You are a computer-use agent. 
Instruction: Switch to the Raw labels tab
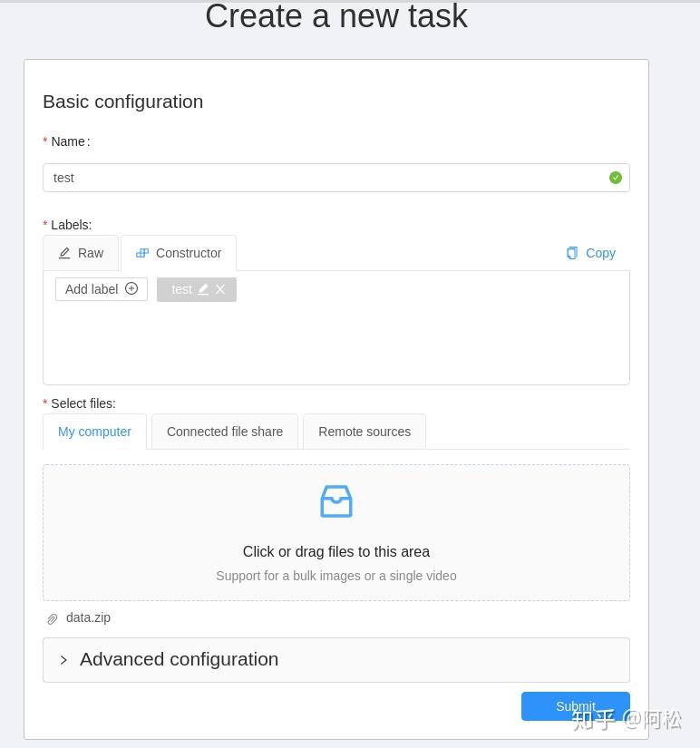click(82, 253)
